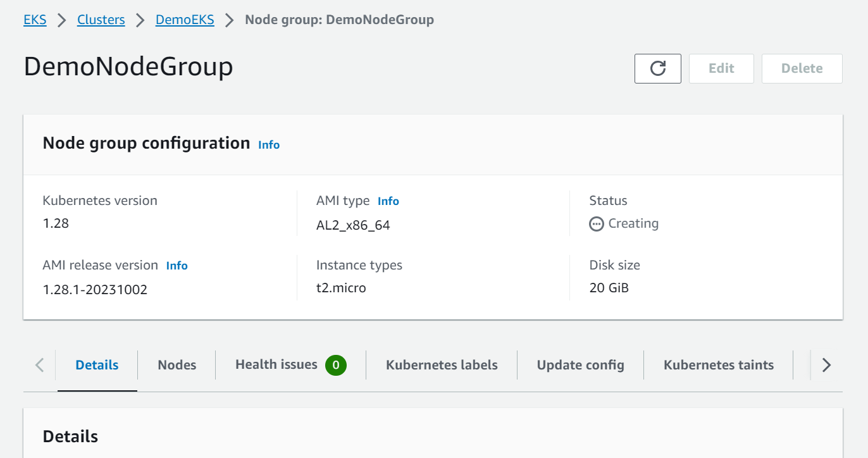Click the Node group configuration heading
868x458 pixels.
click(x=146, y=143)
